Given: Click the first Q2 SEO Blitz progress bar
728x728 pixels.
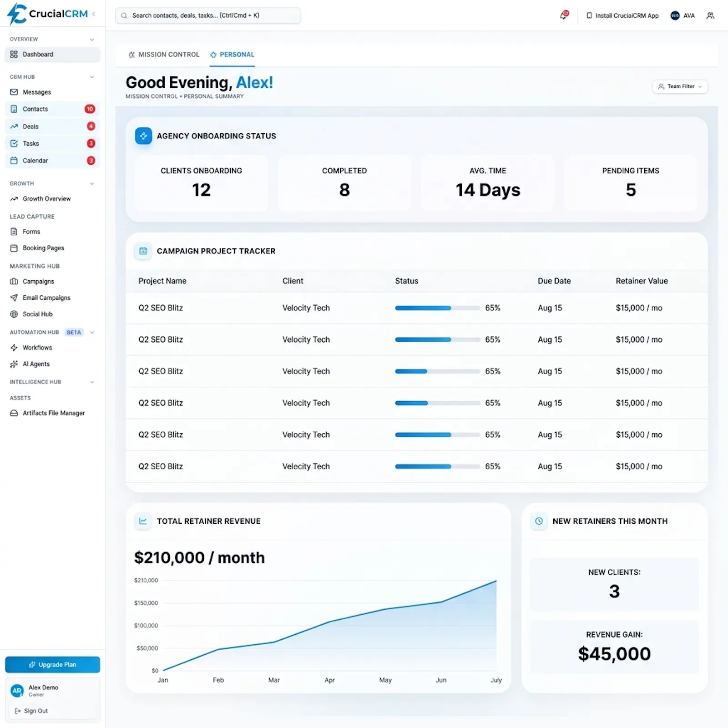Looking at the screenshot, I should point(437,308).
